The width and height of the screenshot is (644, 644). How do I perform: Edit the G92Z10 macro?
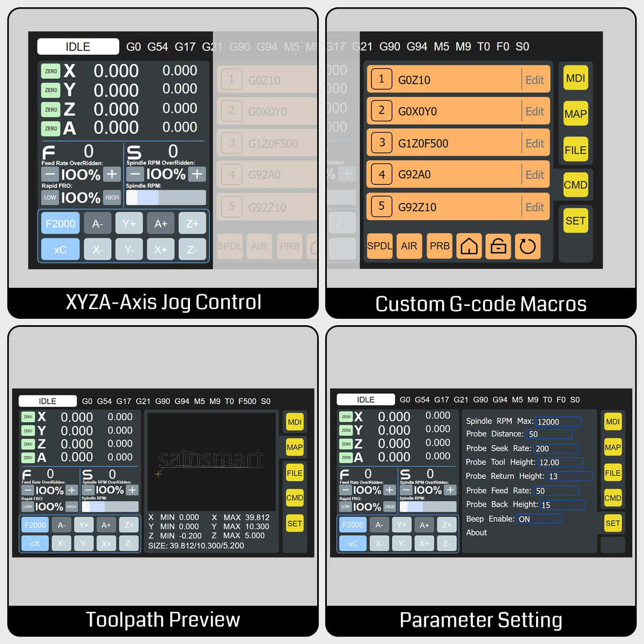tap(535, 207)
